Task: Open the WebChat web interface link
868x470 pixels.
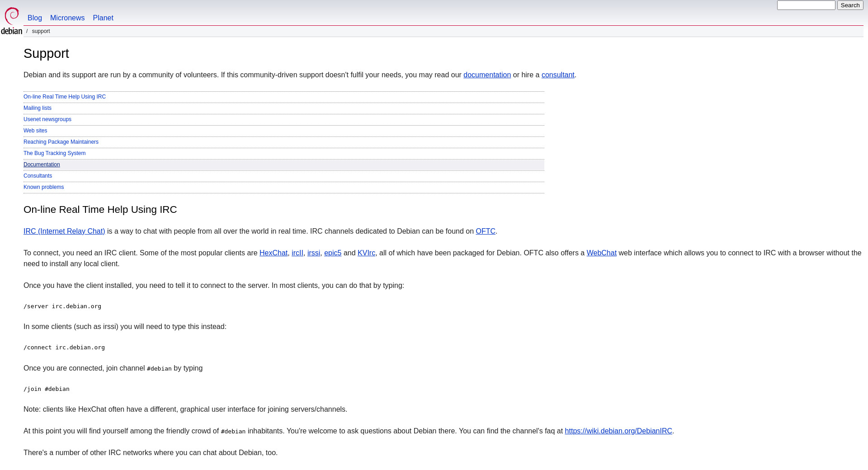Action: tap(601, 253)
